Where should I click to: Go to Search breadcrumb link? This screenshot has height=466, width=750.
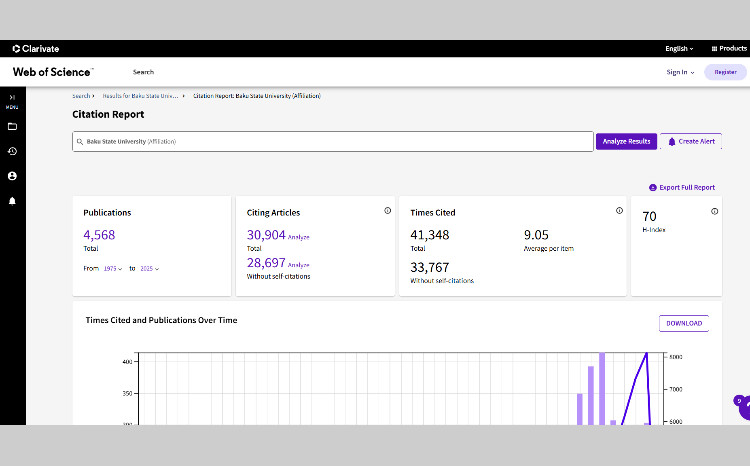(x=82, y=95)
